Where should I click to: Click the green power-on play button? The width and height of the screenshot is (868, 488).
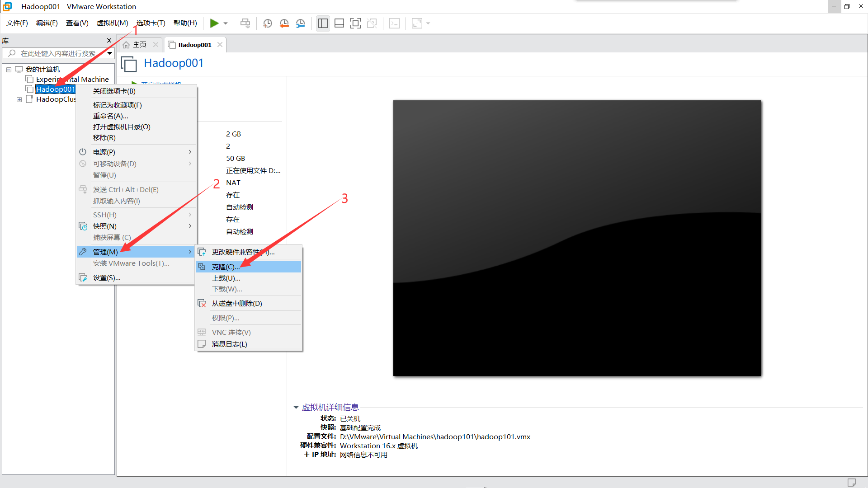(214, 23)
